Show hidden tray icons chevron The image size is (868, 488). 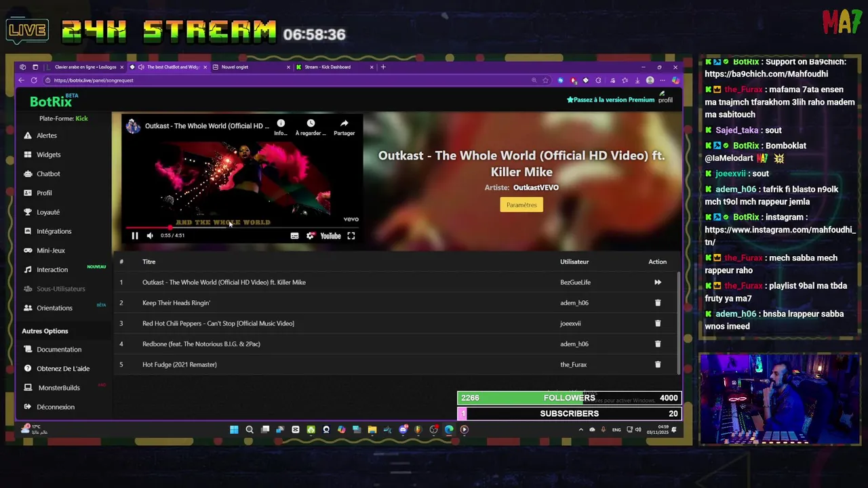point(580,430)
